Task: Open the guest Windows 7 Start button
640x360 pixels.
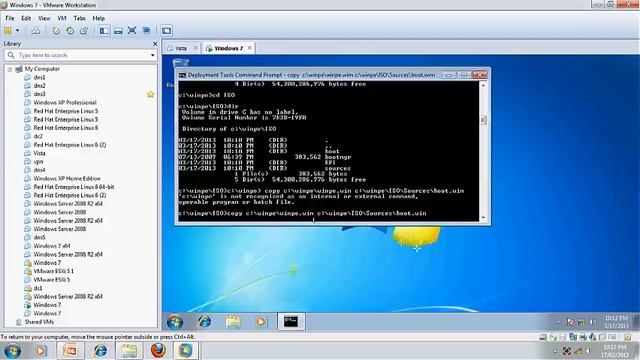Action: 175,322
